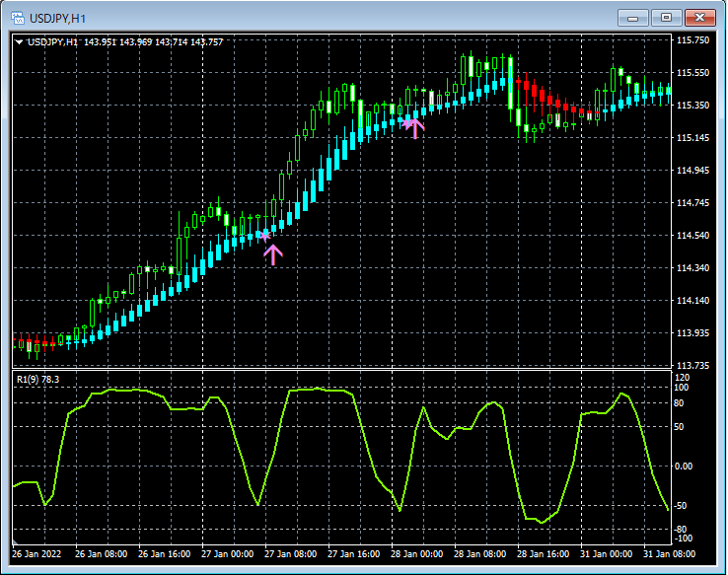Click the 115.145 price scale label
This screenshot has width=728, height=575.
click(692, 138)
